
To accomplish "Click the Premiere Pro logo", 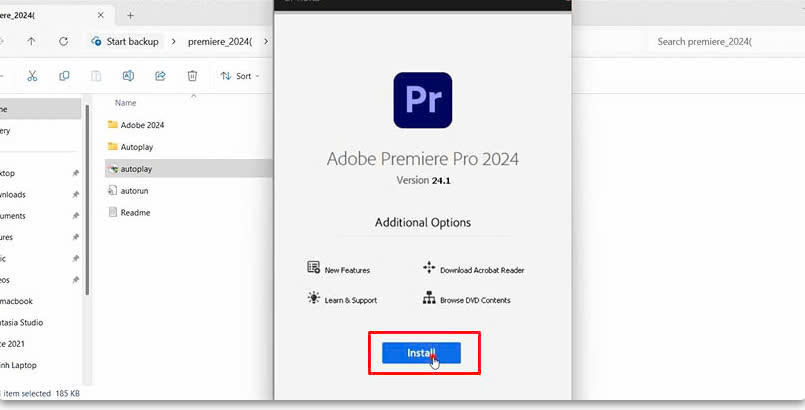I will tap(422, 99).
